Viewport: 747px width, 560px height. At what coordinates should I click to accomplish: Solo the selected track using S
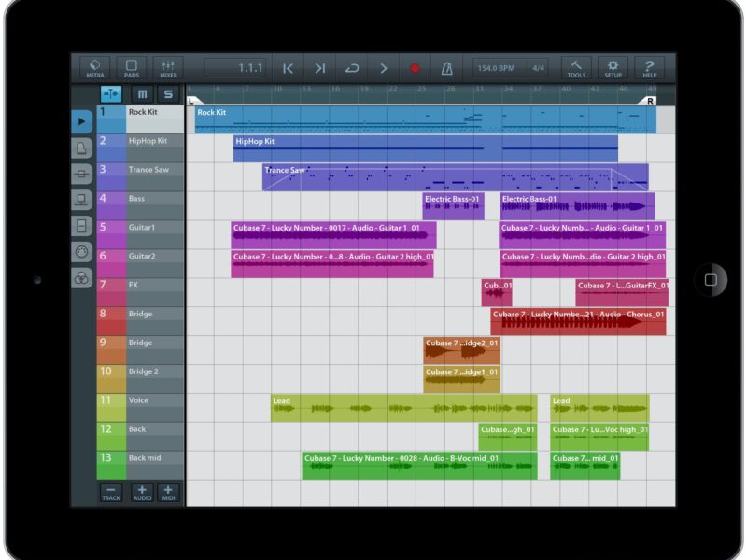click(x=168, y=94)
